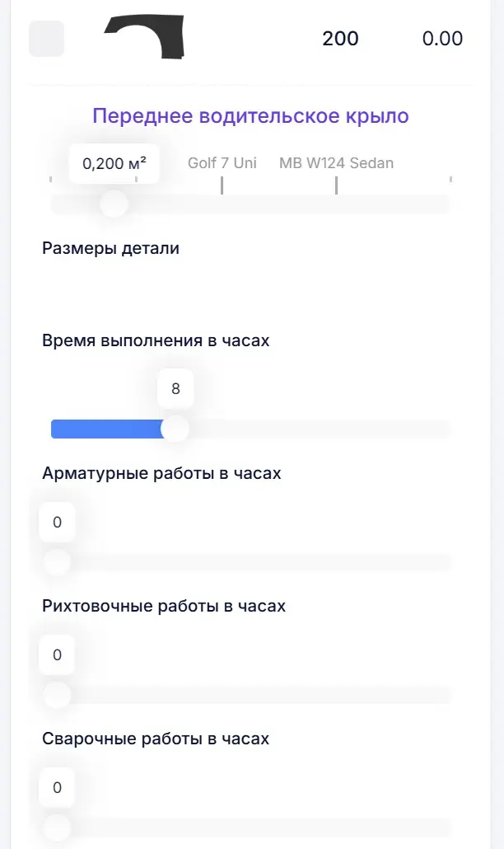This screenshot has width=504, height=849.
Task: Click the Арматурные работы value bubble showing 0
Action: click(x=57, y=523)
